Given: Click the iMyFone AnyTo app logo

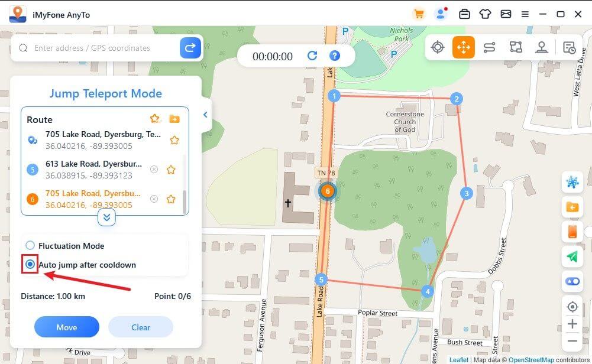Looking at the screenshot, I should point(17,14).
